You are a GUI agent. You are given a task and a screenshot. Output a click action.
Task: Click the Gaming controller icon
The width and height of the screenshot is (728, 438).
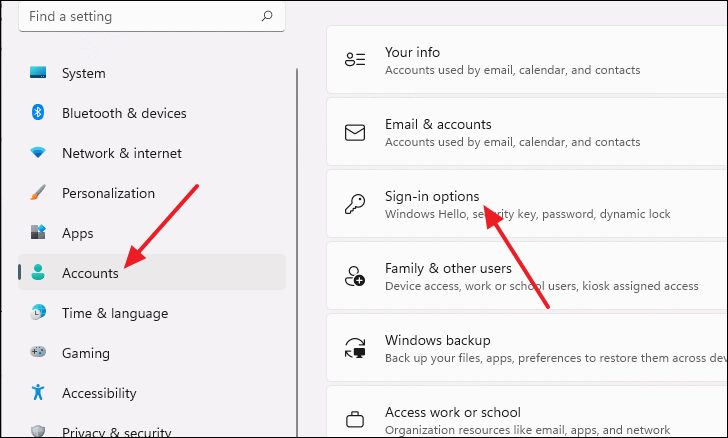click(x=38, y=352)
